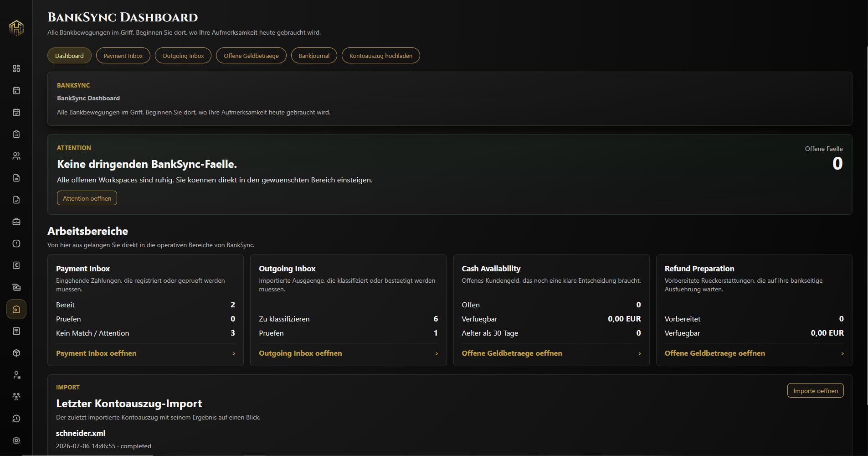This screenshot has height=456, width=868.
Task: Open the history clock icon in sidebar
Action: click(16, 419)
